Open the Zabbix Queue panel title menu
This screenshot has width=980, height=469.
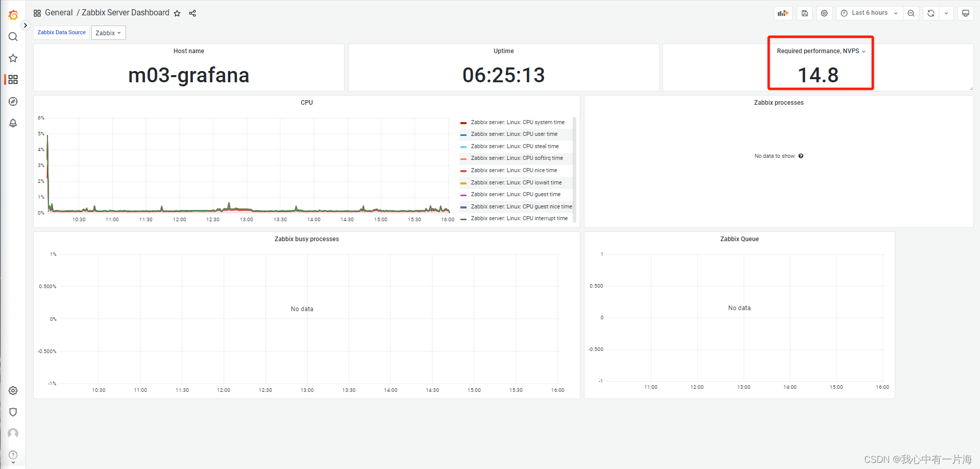point(740,239)
